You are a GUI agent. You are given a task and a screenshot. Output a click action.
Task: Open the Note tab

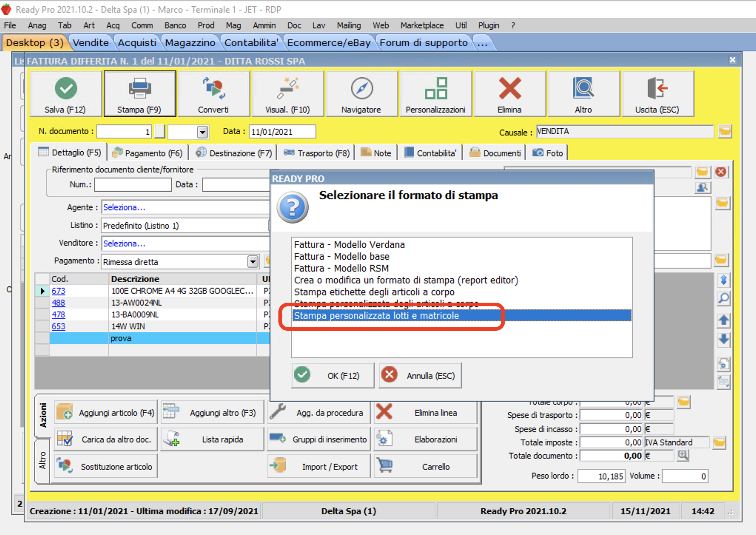point(376,153)
